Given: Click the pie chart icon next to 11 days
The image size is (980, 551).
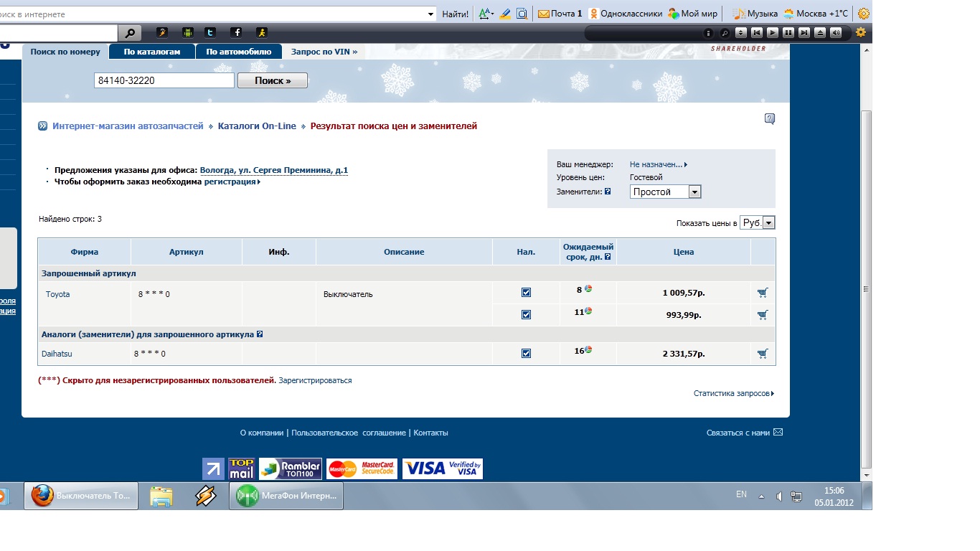Looking at the screenshot, I should pos(588,311).
